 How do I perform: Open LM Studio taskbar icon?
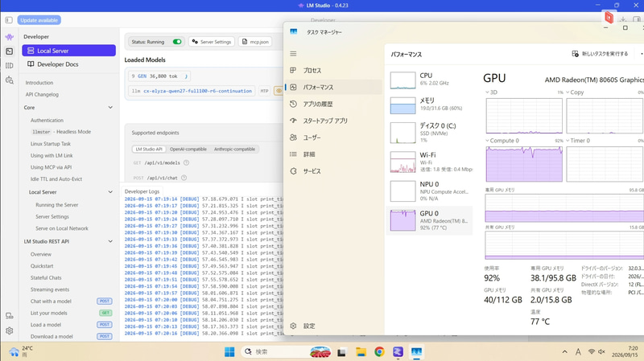[398, 351]
